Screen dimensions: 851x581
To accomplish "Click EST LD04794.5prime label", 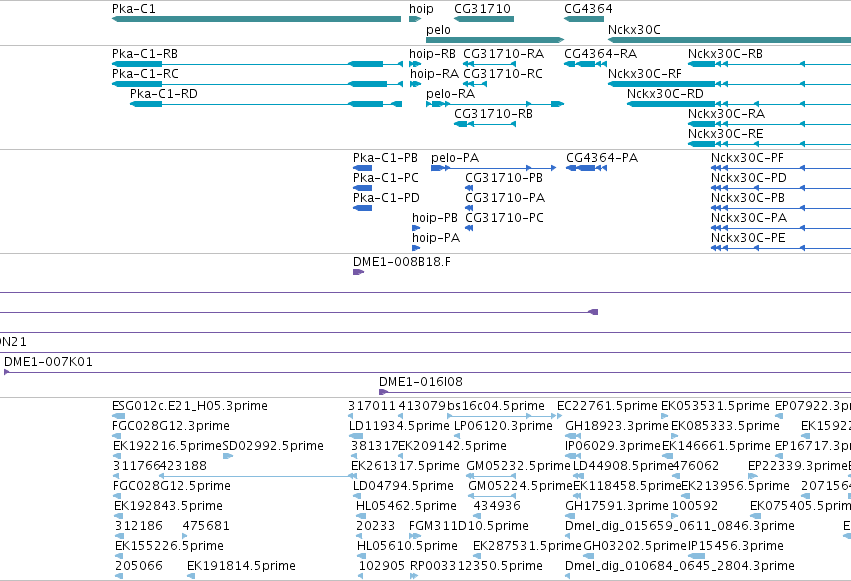I will (x=403, y=486).
